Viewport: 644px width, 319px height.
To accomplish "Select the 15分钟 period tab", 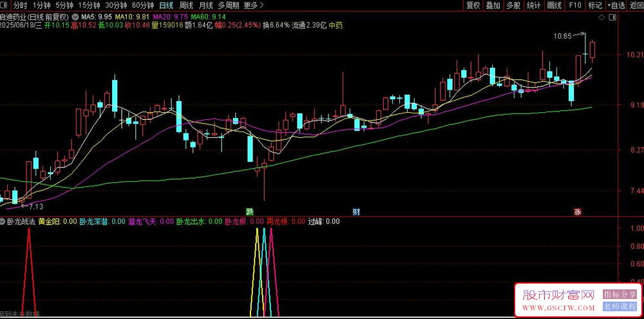I will [x=89, y=5].
